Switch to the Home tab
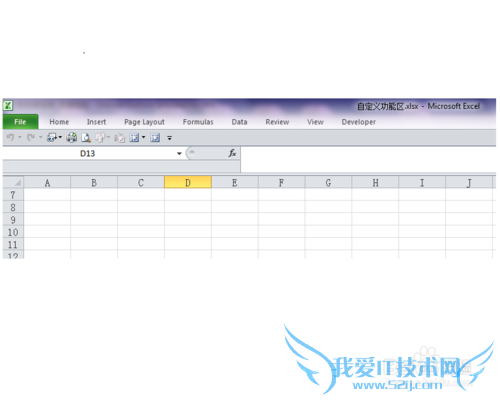This screenshot has height=400, width=500. pyautogui.click(x=59, y=122)
